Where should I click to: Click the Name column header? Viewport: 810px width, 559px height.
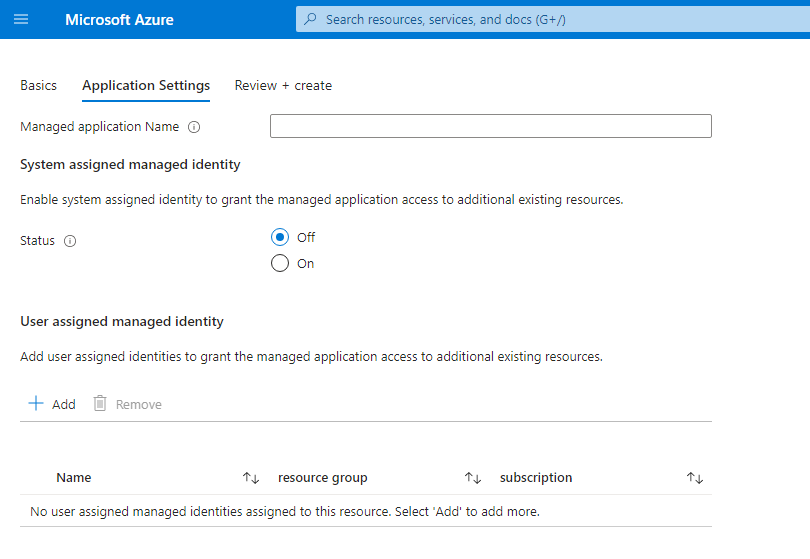tap(74, 478)
